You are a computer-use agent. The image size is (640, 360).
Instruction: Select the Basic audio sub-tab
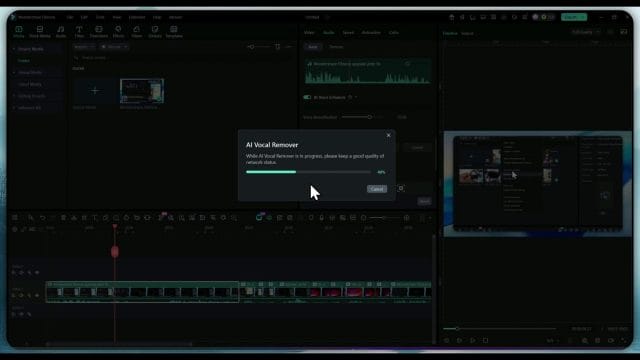point(313,47)
